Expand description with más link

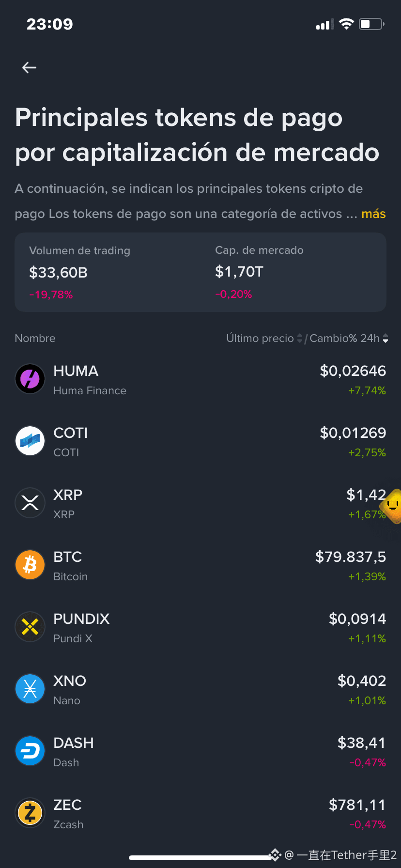373,214
